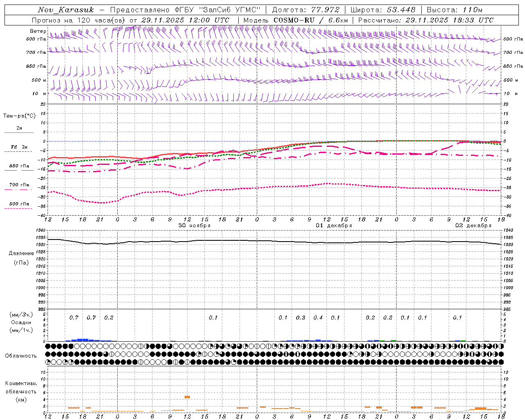Click the Широта: 53.448 value
The height and width of the screenshot is (420, 525).
pos(383,10)
